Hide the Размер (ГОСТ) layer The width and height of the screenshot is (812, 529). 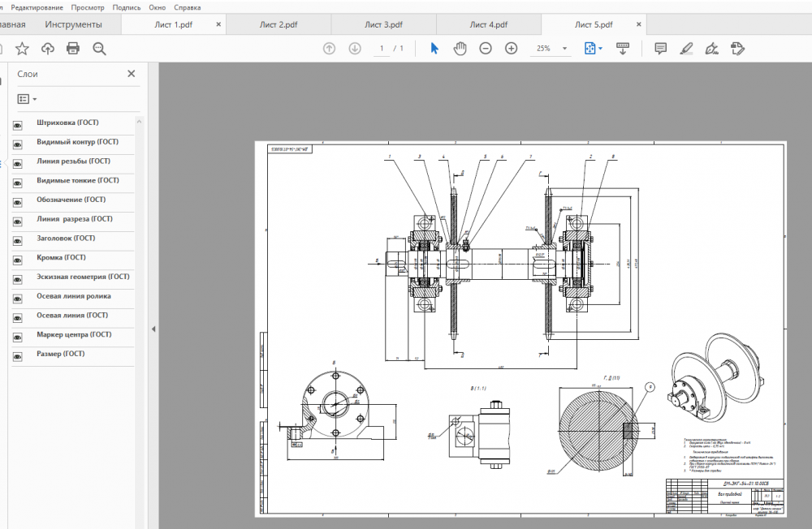pos(17,356)
